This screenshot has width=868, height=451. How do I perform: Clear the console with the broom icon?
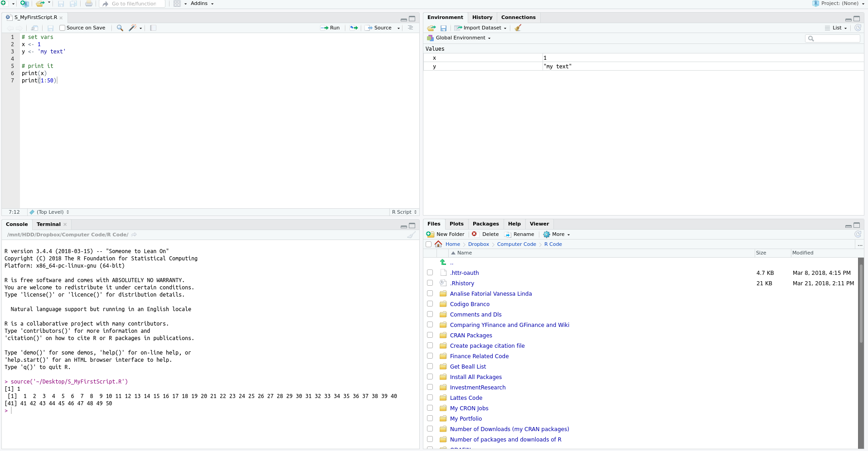pyautogui.click(x=411, y=235)
